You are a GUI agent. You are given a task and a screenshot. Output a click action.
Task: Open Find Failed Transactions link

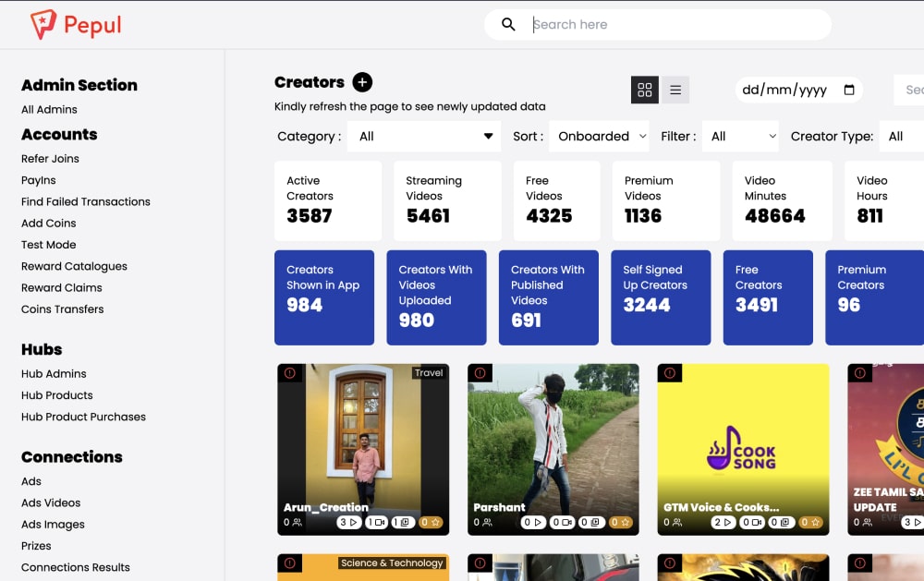pos(85,201)
